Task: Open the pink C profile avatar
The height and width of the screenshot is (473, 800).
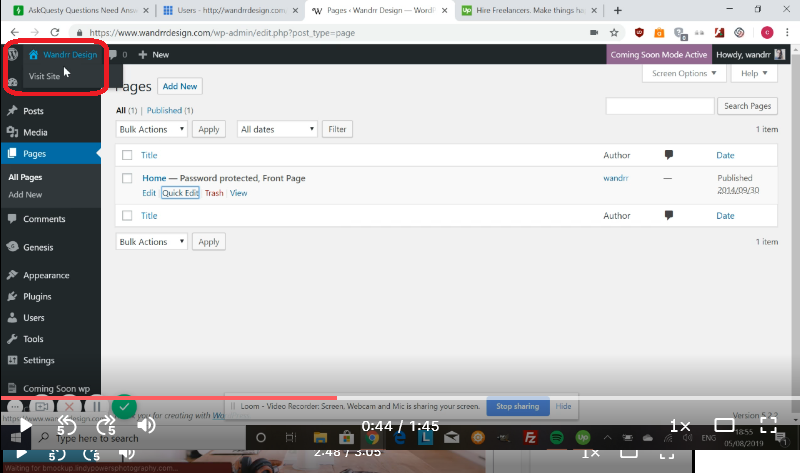Action: tap(767, 33)
